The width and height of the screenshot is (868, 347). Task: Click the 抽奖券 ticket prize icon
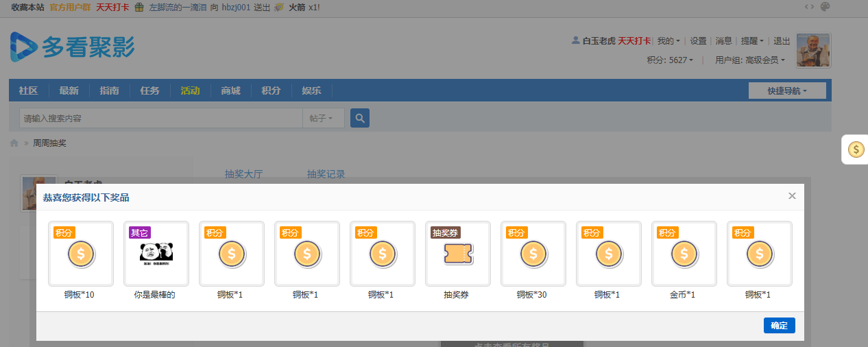tap(458, 254)
